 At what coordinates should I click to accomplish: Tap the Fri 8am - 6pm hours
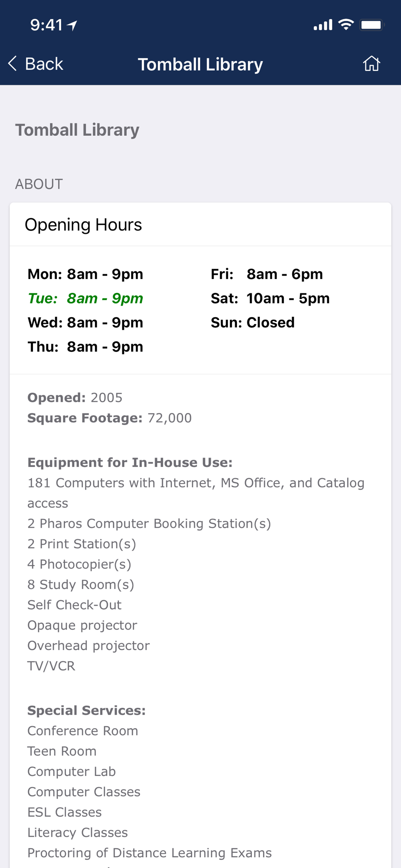click(266, 274)
